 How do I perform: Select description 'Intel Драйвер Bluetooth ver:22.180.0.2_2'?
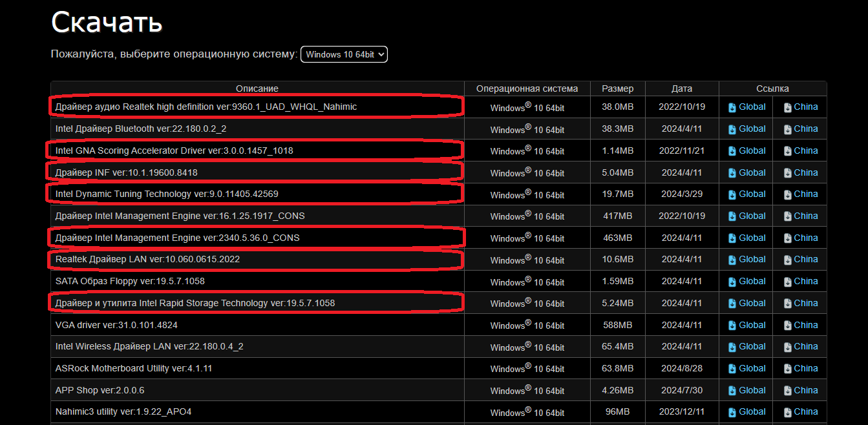(141, 129)
